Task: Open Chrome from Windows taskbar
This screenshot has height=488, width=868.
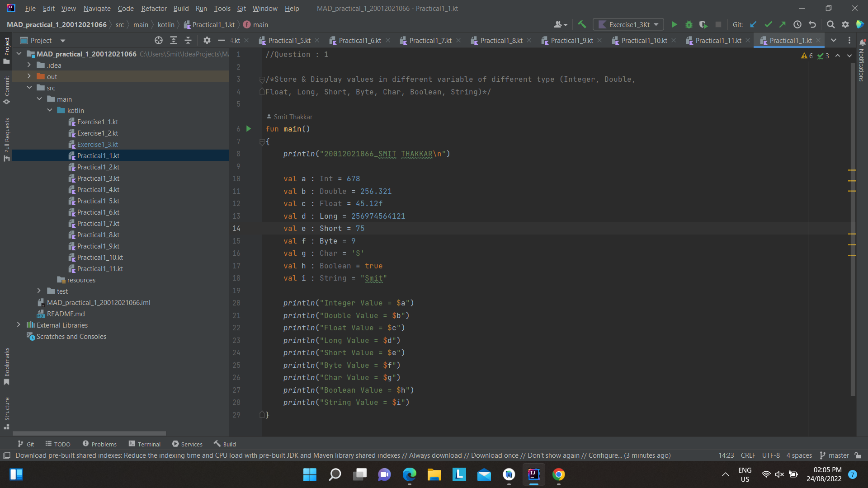Action: pos(558,474)
